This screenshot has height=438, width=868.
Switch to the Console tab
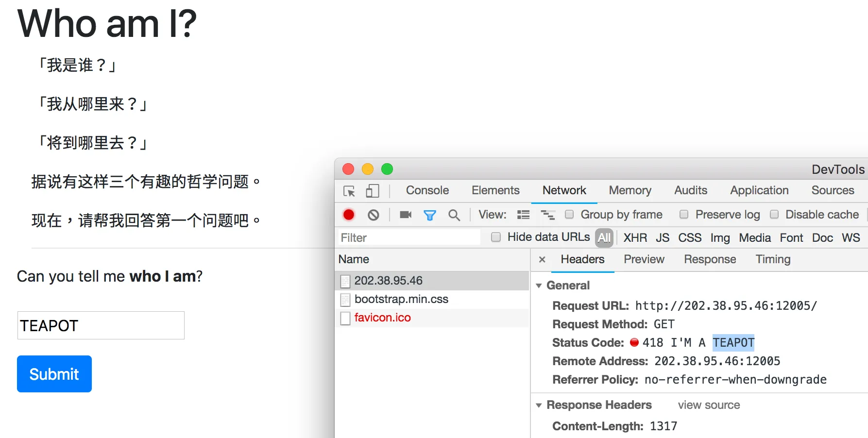click(x=427, y=190)
